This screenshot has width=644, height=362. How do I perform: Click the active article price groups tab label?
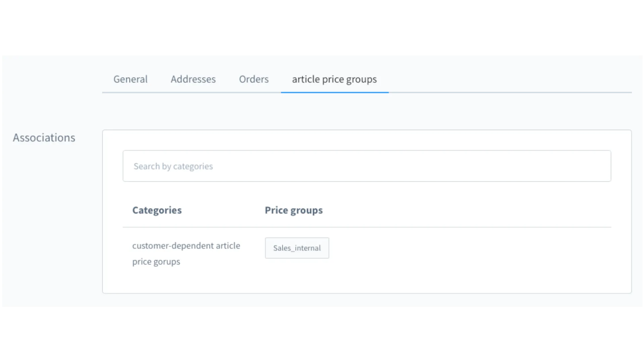click(x=334, y=79)
